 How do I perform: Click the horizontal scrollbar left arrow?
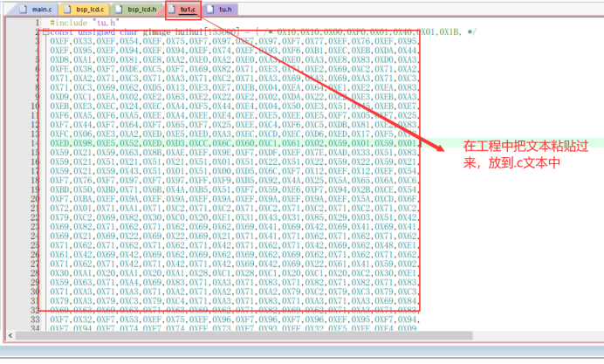[10, 335]
